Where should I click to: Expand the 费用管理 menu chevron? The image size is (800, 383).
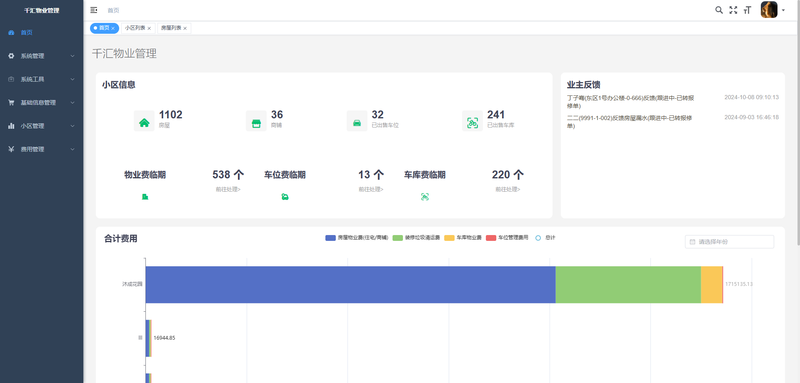coord(72,149)
